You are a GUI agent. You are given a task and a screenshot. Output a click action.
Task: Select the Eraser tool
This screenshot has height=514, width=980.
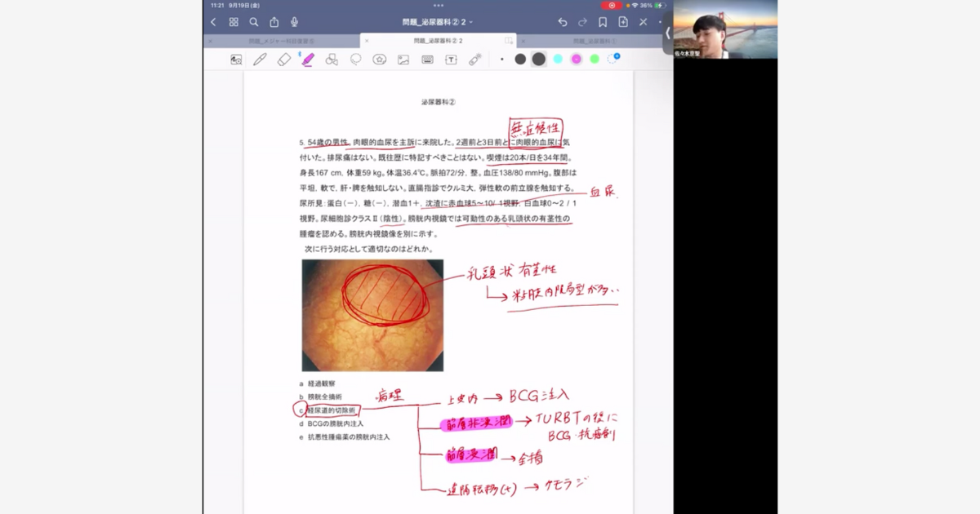tap(283, 60)
